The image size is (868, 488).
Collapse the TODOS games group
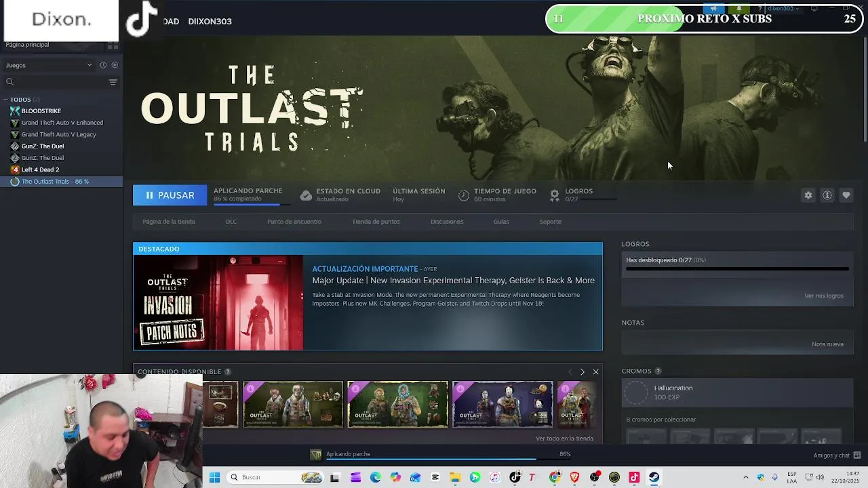coord(5,100)
